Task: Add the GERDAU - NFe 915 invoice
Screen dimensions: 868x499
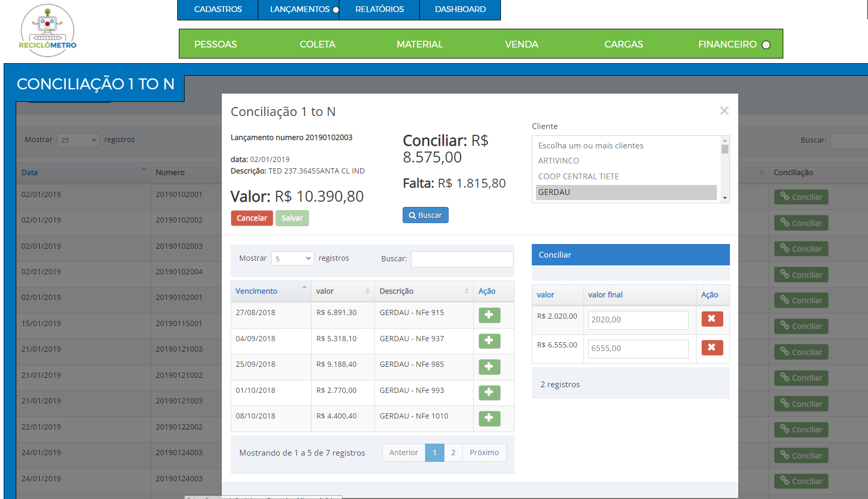Action: (489, 315)
